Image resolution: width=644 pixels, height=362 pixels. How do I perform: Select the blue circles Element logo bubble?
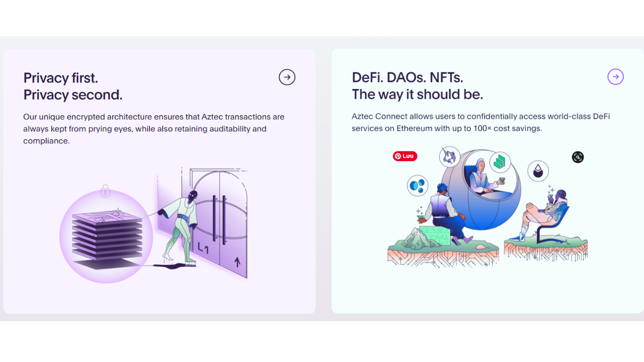tap(418, 185)
